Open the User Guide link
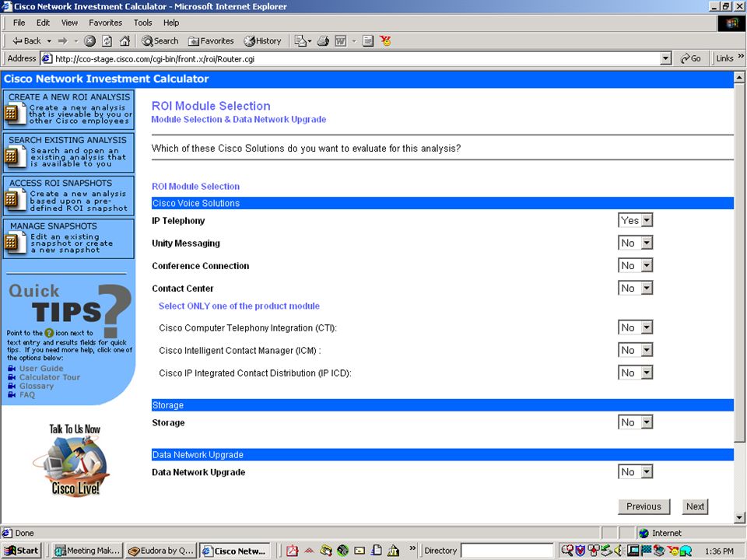Screen dimensions: 747x560 pyautogui.click(x=41, y=369)
